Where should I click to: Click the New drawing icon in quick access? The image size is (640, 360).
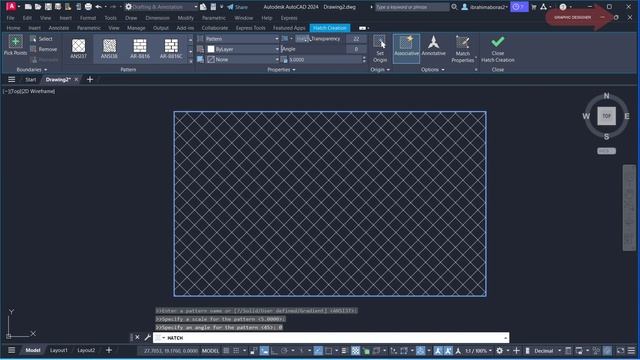tap(28, 7)
